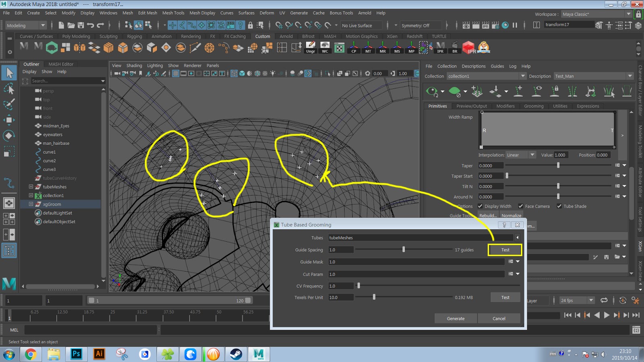The image size is (644, 362).
Task: Uncheck the Display Width option
Action: (480, 206)
